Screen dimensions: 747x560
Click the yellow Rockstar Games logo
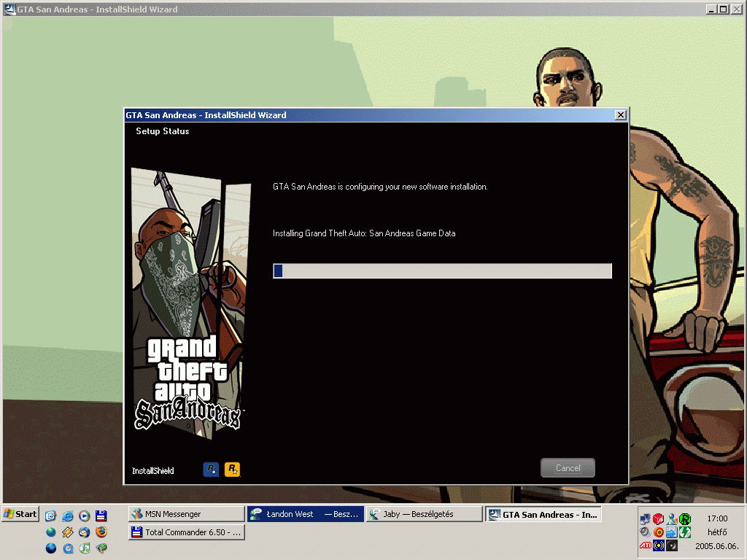pyautogui.click(x=232, y=469)
